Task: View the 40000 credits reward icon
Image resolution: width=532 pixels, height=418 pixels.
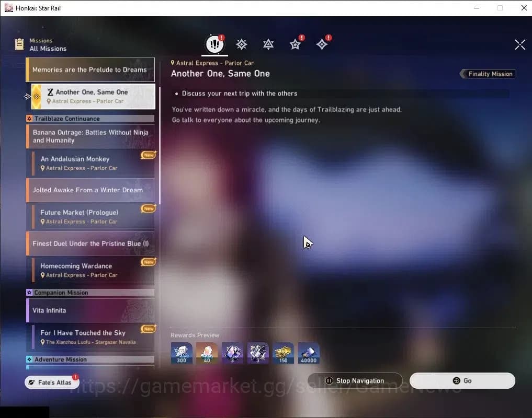Action: 309,353
